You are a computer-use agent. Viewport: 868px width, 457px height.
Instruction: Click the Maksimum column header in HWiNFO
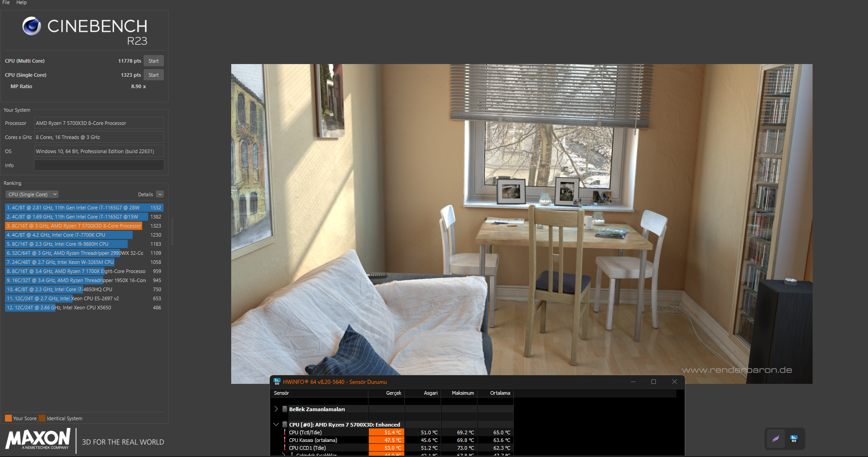point(459,393)
